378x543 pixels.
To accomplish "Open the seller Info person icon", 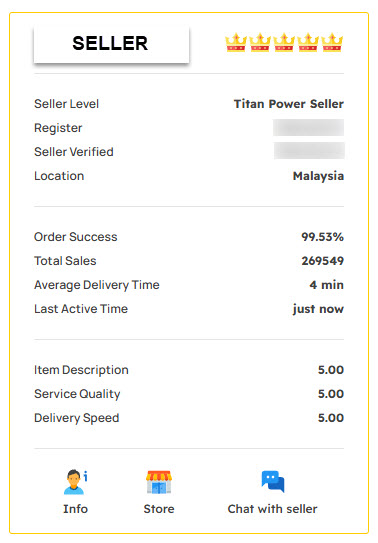I will coord(75,482).
